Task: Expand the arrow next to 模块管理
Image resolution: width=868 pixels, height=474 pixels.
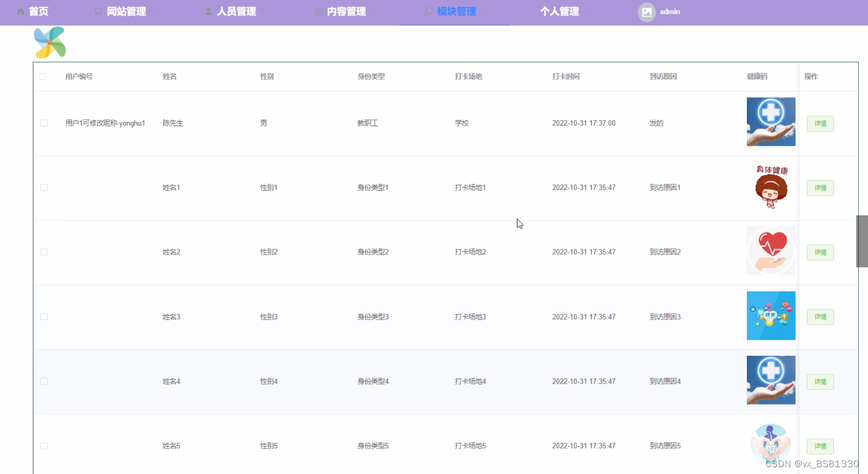Action: pos(483,12)
